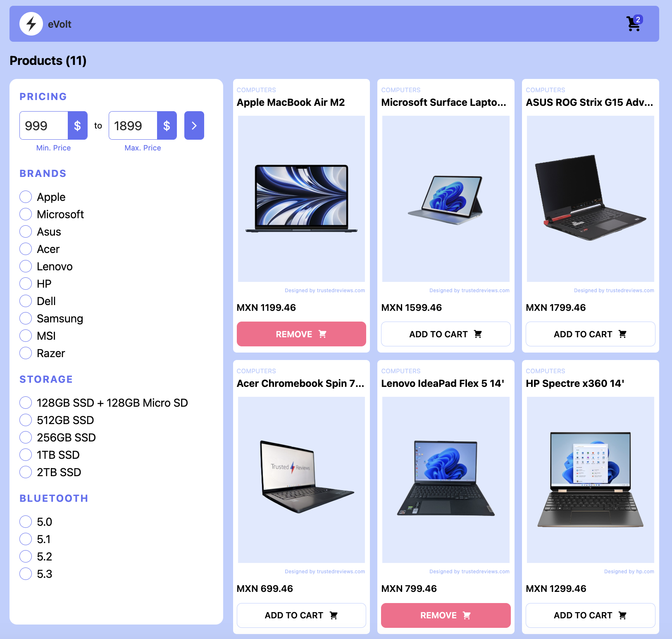The width and height of the screenshot is (672, 639).
Task: Choose 512GB SSD storage option
Action: pos(26,420)
